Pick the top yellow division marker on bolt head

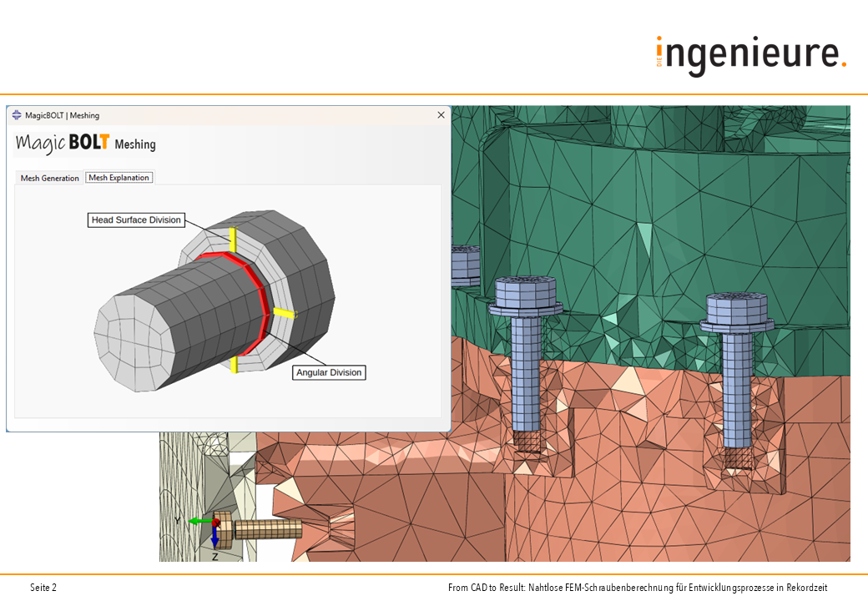235,240
